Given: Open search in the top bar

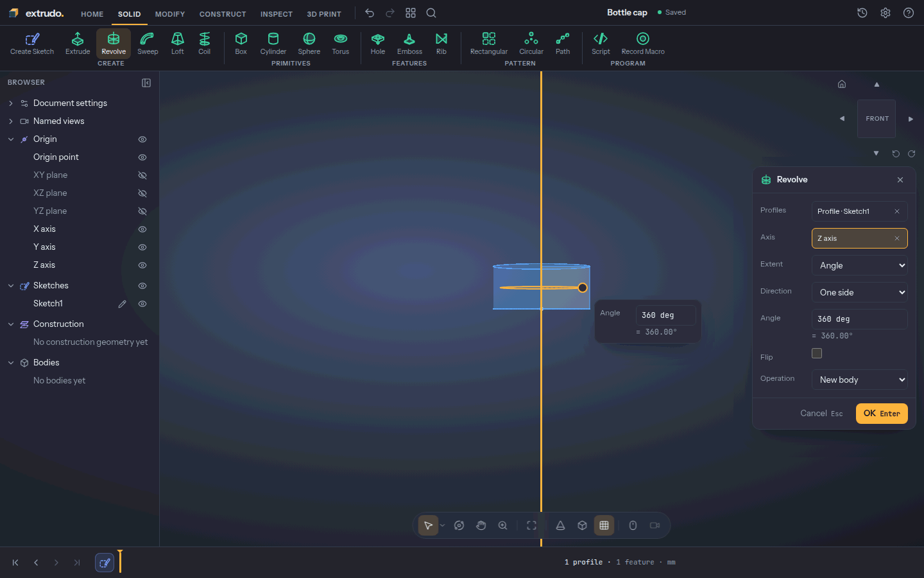Looking at the screenshot, I should click(431, 13).
